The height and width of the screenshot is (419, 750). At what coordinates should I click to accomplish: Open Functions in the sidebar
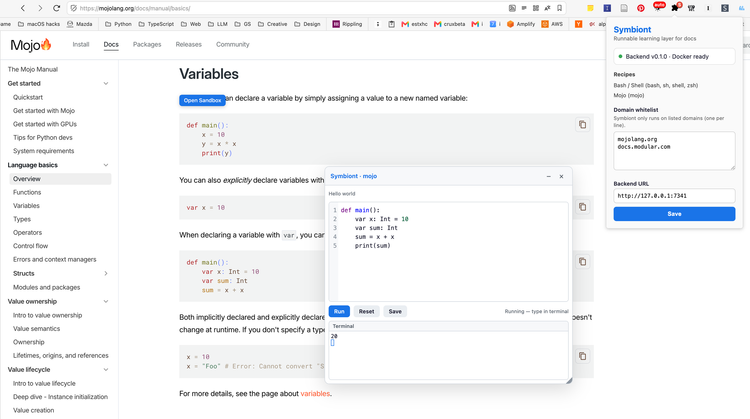[27, 192]
